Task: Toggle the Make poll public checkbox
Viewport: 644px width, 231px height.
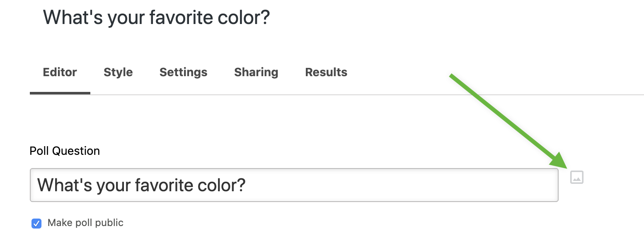Action: click(36, 223)
